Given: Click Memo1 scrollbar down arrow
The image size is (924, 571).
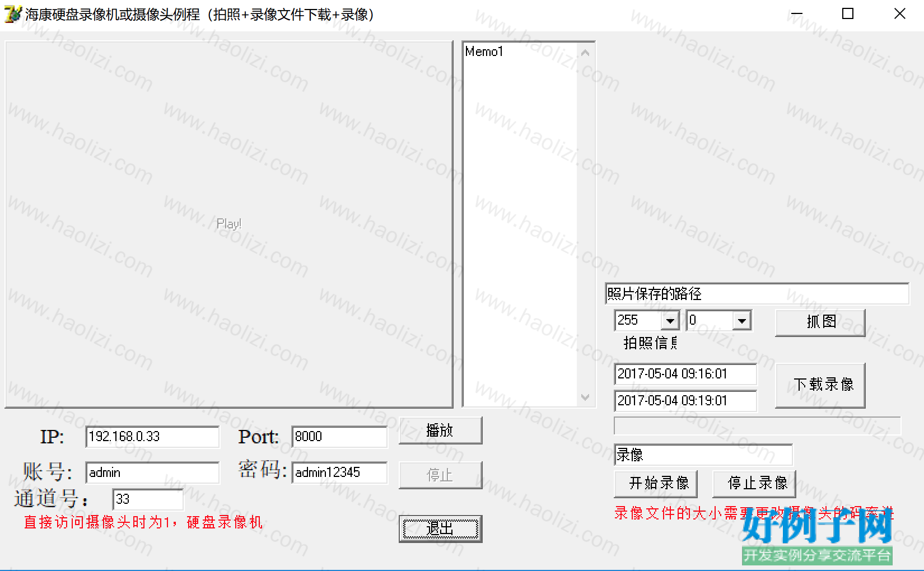Looking at the screenshot, I should point(585,397).
